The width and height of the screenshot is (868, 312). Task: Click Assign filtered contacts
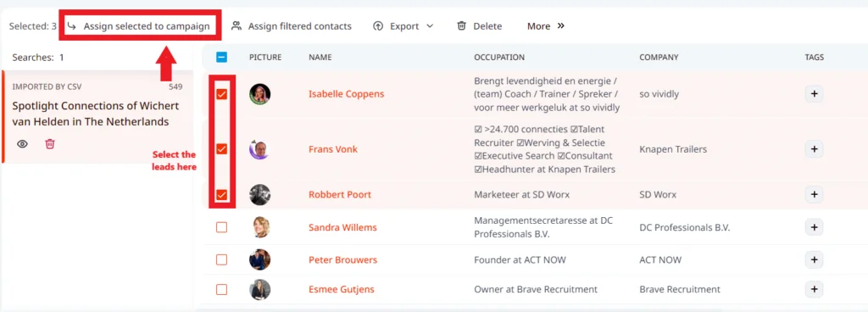(292, 26)
